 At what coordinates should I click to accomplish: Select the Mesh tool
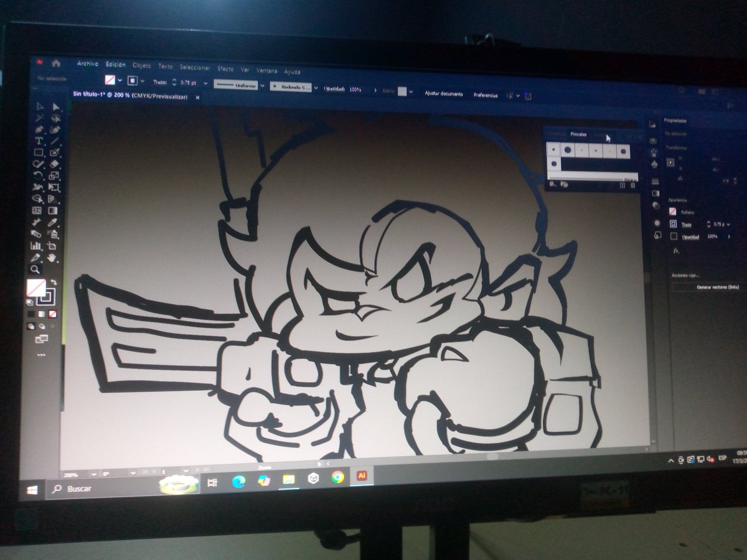click(x=37, y=210)
